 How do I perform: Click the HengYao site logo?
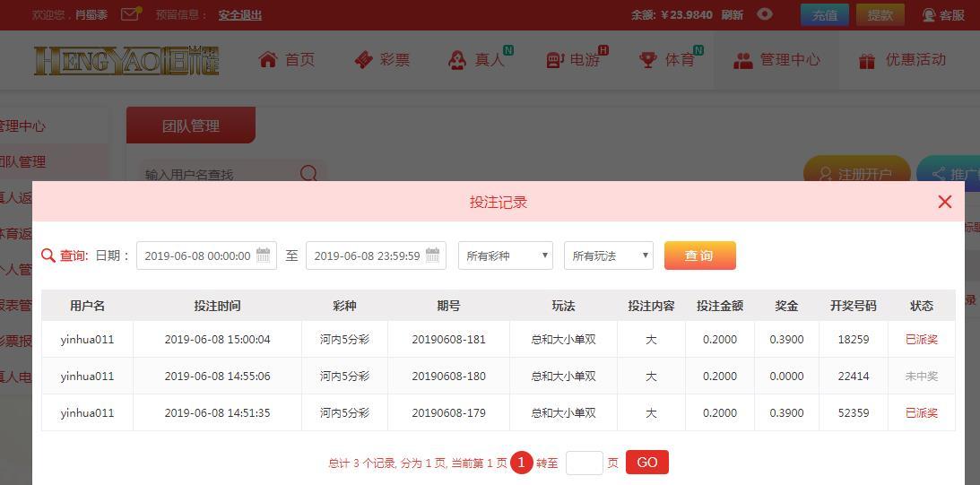point(126,60)
